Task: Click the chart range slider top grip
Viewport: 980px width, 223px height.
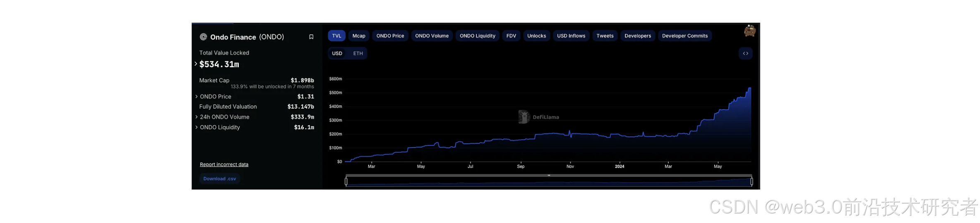Action: 549,175
